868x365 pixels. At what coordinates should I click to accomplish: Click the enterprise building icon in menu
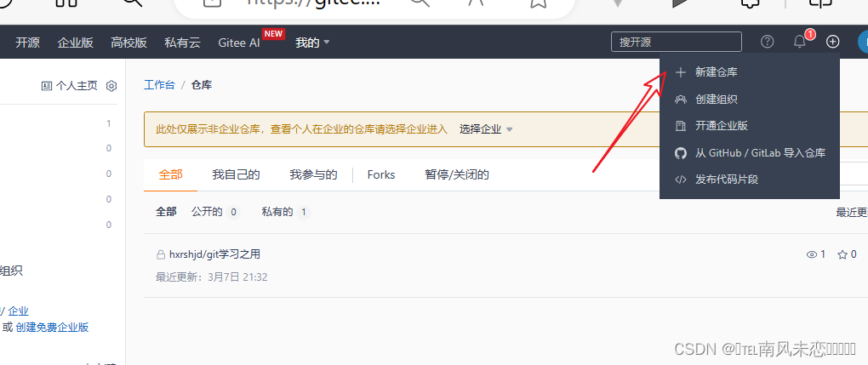(681, 126)
